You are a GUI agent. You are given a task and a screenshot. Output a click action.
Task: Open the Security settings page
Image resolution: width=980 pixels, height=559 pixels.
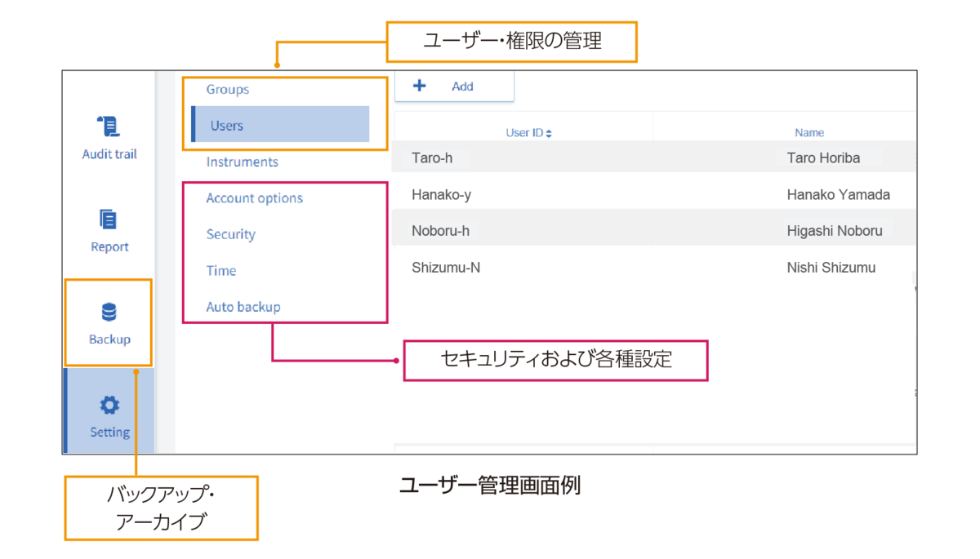coord(230,235)
